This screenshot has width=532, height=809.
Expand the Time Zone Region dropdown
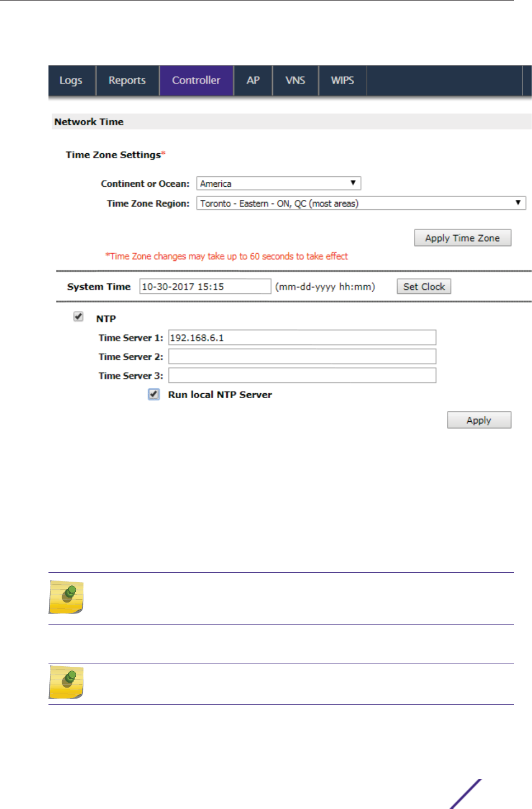[361, 203]
